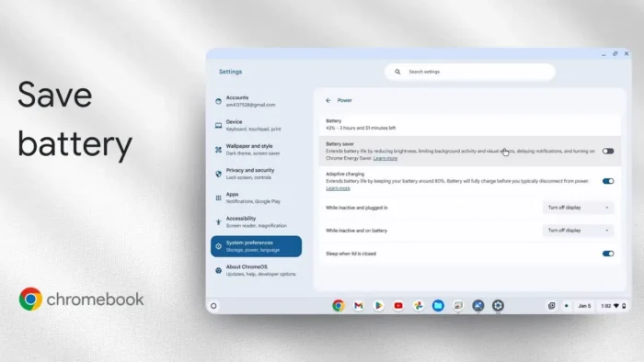Select Device in the sidebar
This screenshot has height=362, width=644.
point(256,126)
